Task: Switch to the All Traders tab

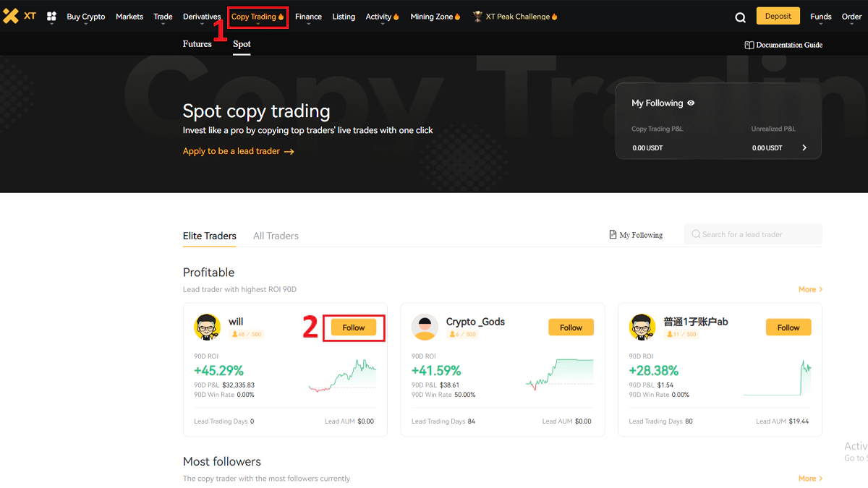Action: [276, 236]
